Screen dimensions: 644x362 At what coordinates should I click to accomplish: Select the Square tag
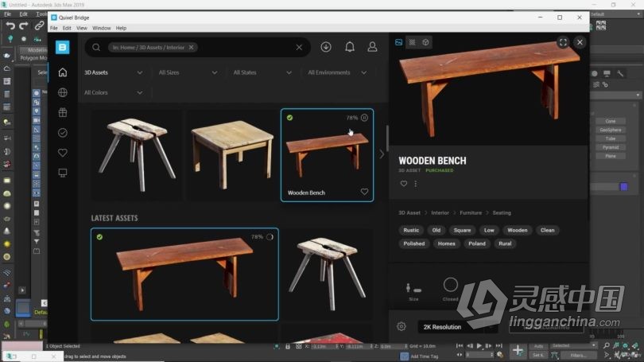point(462,230)
